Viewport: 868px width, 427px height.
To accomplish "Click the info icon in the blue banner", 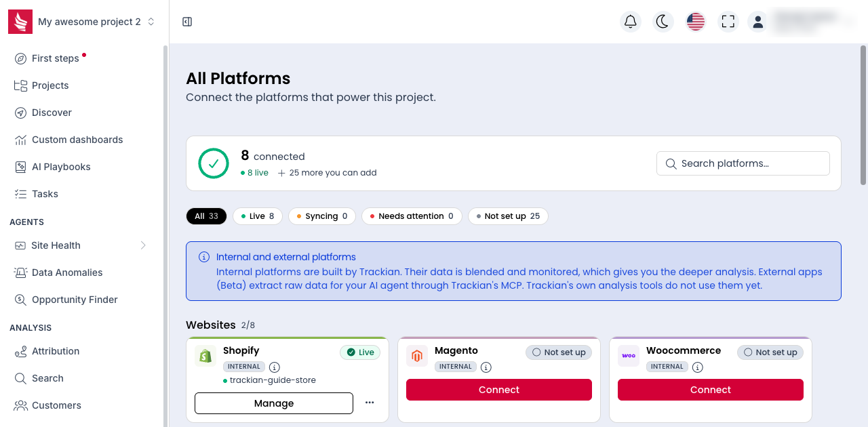I will pyautogui.click(x=203, y=258).
